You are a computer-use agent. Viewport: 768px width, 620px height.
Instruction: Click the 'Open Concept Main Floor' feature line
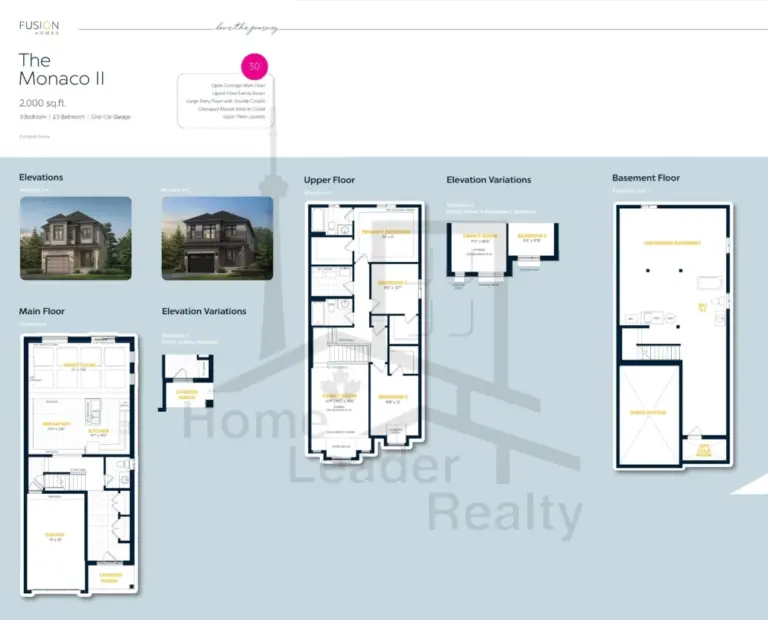[x=238, y=85]
